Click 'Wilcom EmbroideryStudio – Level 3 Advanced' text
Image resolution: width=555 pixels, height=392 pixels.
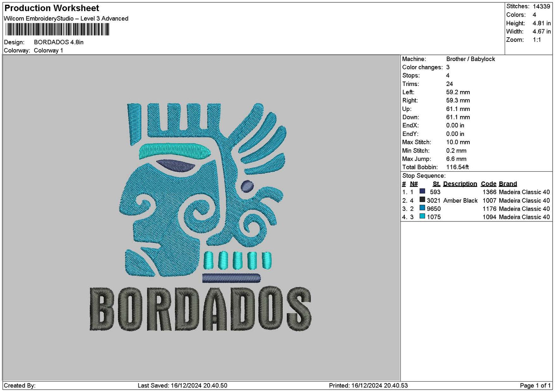[66, 18]
